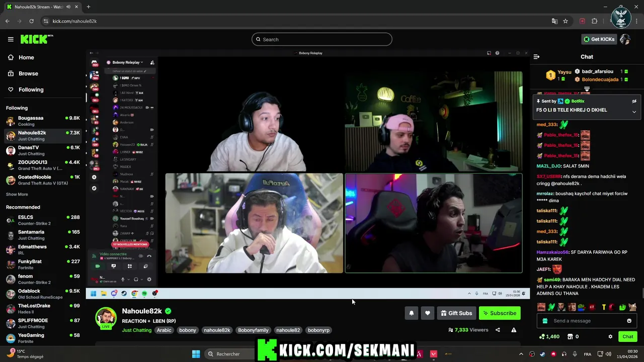Pick the yellow T quick emote
The height and width of the screenshot is (362, 644).
click(x=603, y=307)
